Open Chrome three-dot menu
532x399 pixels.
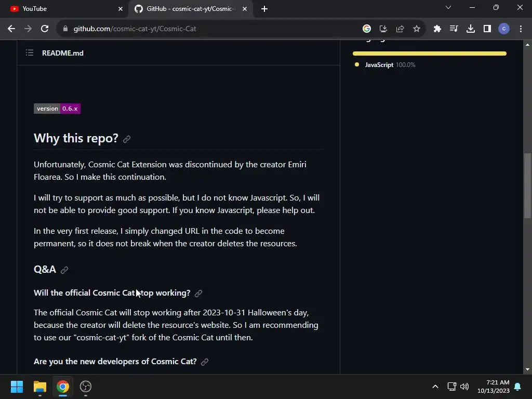click(521, 29)
